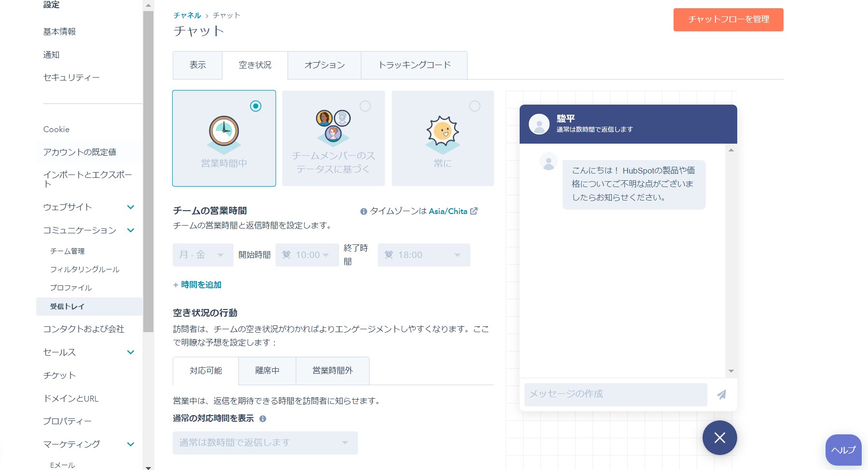868x470 pixels.
Task: Click the team members illustration
Action: tap(333, 128)
